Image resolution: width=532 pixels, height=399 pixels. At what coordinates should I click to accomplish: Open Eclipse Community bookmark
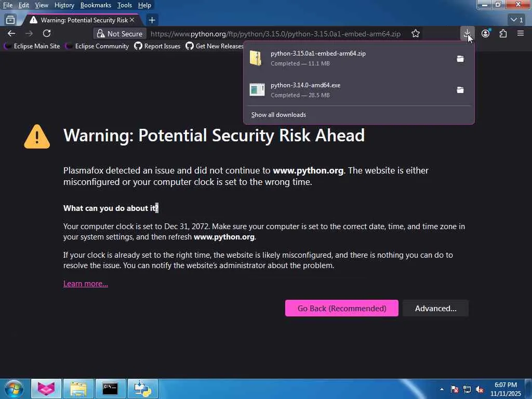(97, 46)
